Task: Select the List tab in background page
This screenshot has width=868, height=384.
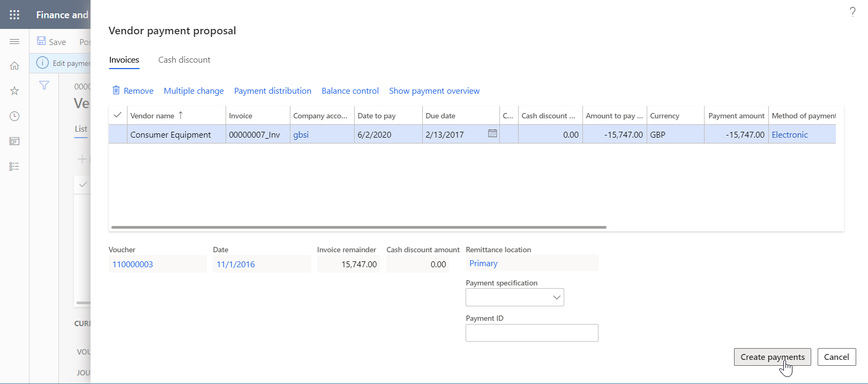Action: pos(81,129)
